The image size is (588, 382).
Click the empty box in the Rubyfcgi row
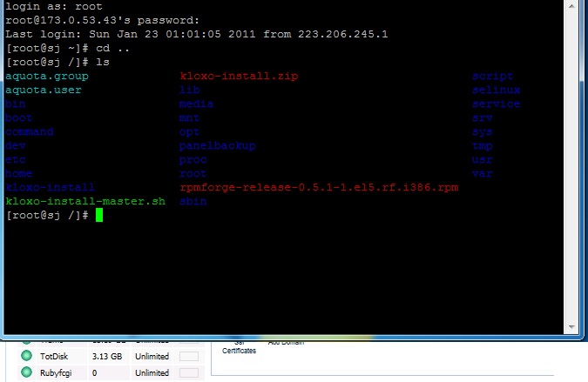tap(189, 372)
